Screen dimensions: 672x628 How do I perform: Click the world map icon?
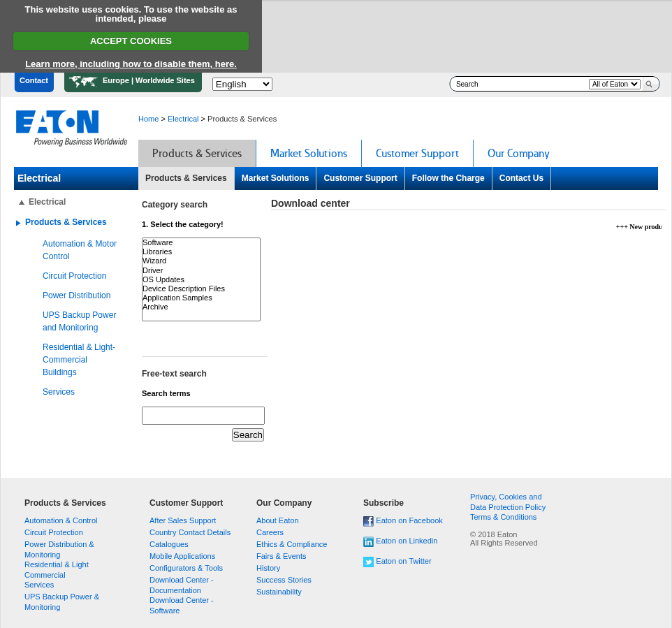[83, 81]
